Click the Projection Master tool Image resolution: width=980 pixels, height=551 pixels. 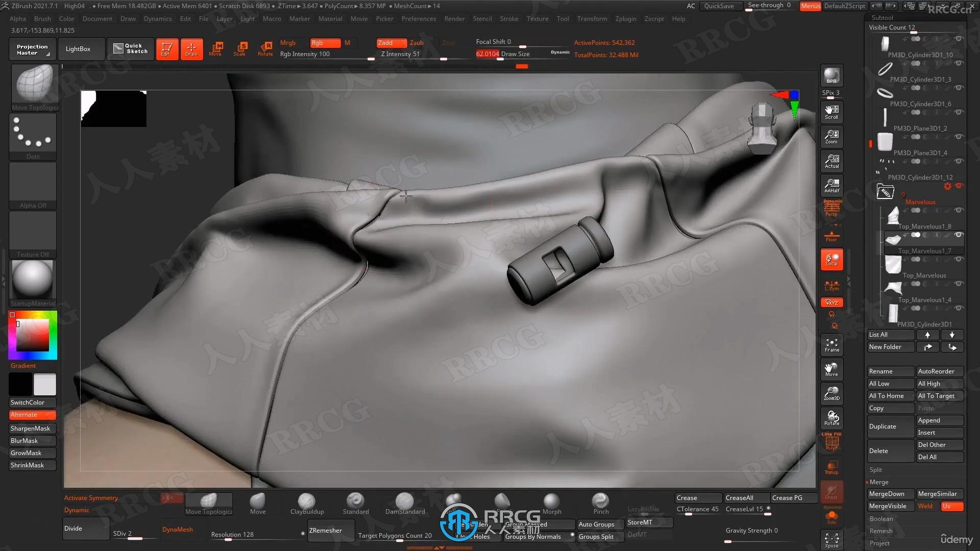(32, 48)
